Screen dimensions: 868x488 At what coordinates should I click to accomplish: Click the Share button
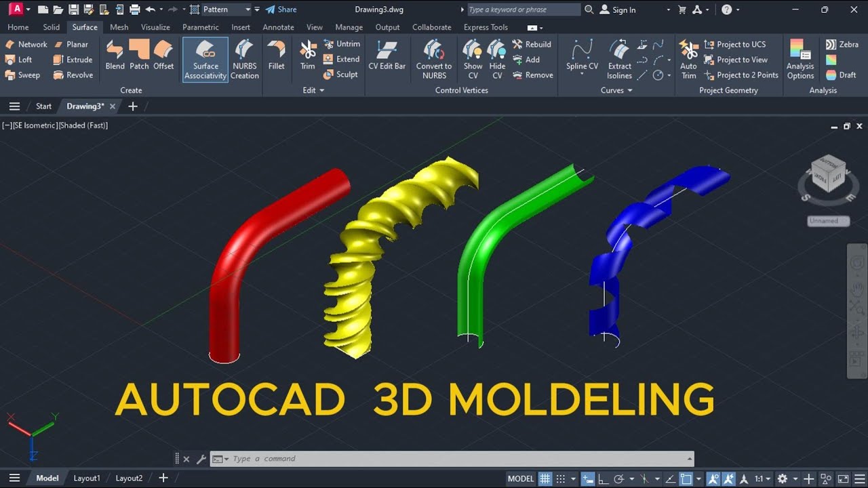pos(281,9)
